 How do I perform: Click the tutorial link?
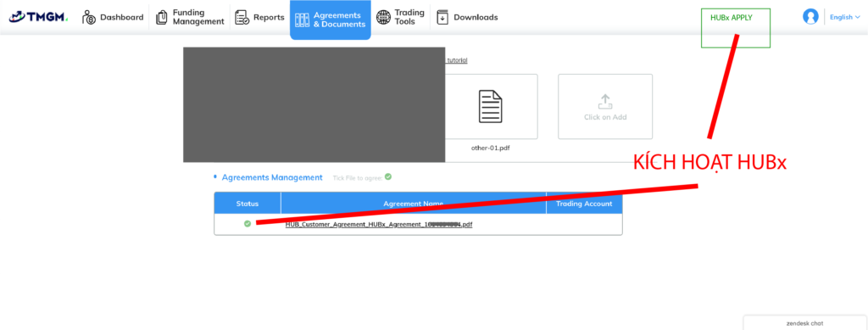point(456,60)
